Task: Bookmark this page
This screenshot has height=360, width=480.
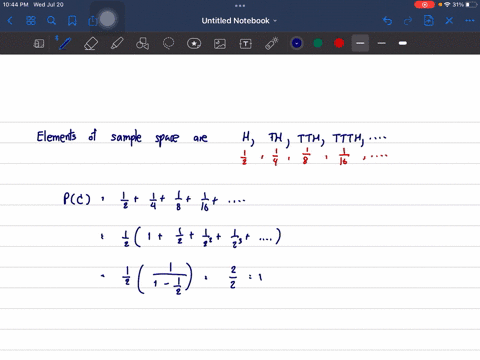Action: [x=72, y=21]
